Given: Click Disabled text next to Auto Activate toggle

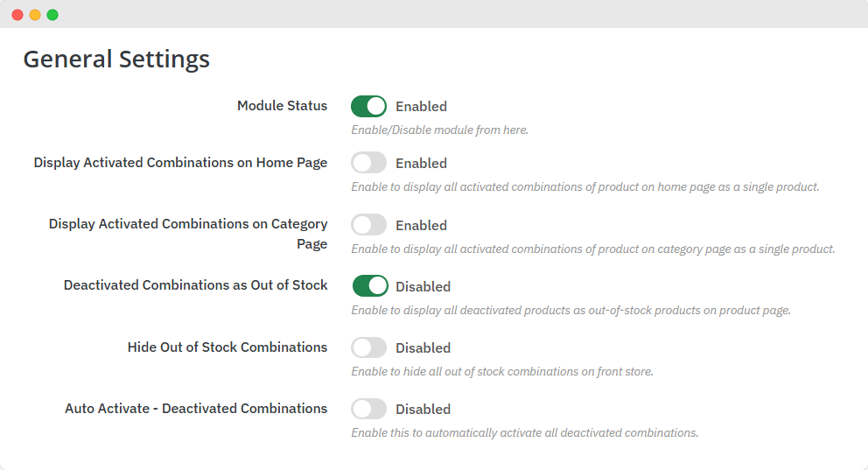Looking at the screenshot, I should pos(423,410).
